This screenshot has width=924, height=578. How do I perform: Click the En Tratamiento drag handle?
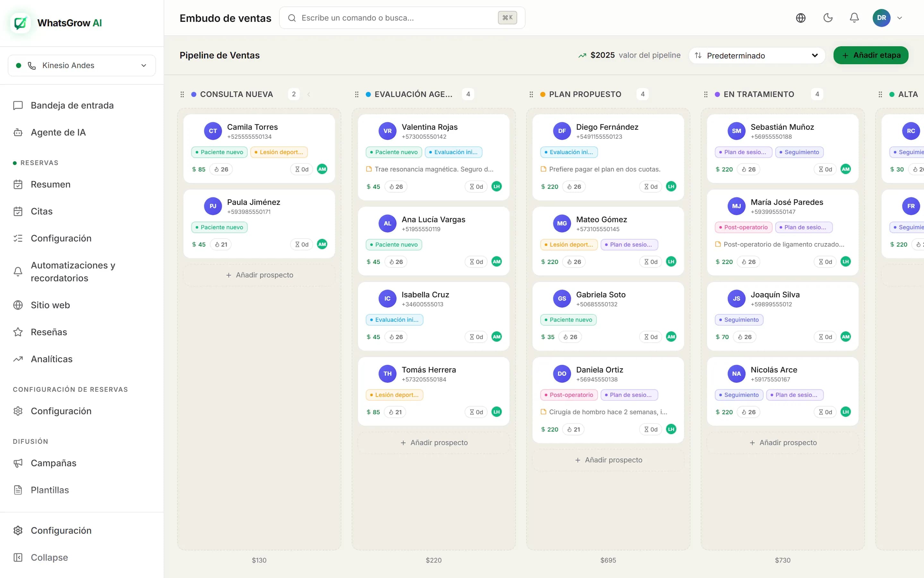(x=706, y=94)
